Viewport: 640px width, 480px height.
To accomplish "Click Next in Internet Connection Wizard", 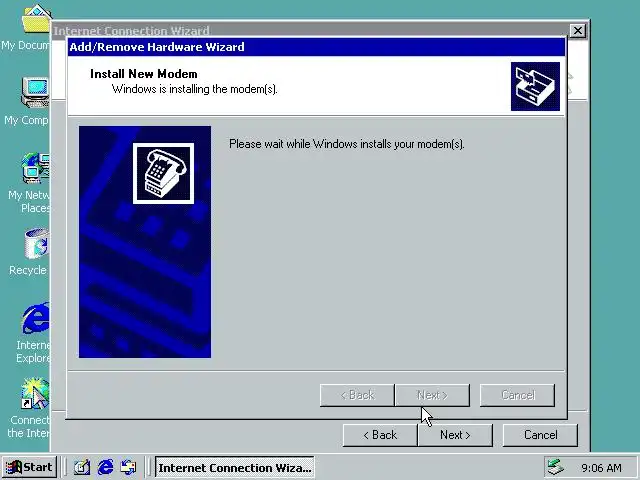I will 455,435.
